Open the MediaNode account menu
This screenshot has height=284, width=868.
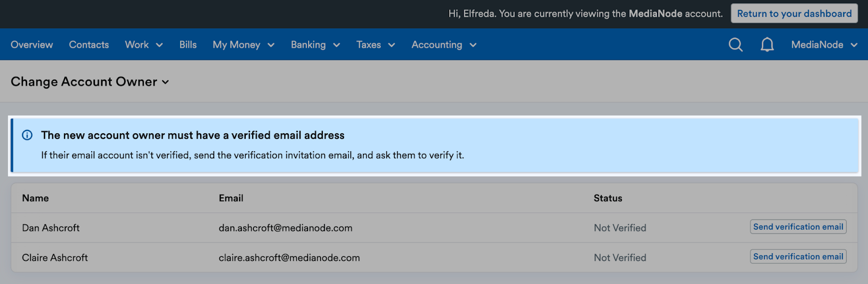point(824,44)
